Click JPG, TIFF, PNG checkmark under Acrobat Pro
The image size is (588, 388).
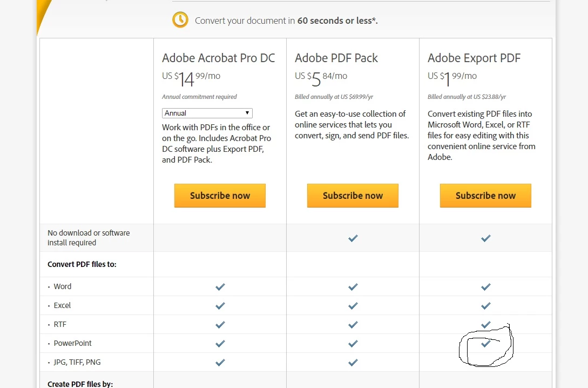pos(220,363)
